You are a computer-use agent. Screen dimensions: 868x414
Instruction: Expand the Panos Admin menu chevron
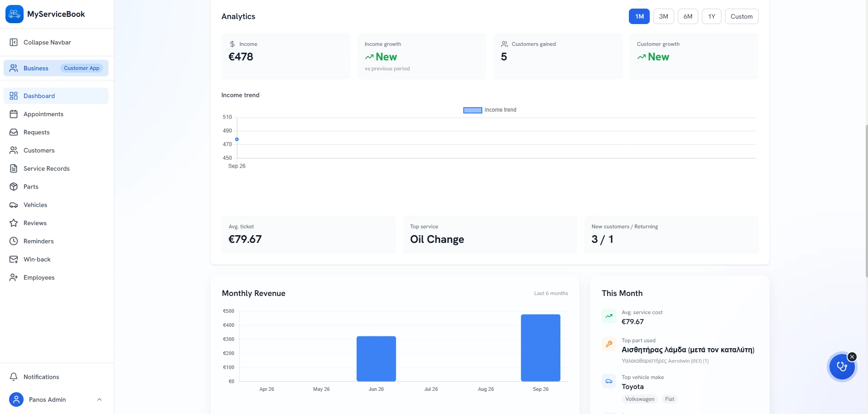[x=99, y=399]
